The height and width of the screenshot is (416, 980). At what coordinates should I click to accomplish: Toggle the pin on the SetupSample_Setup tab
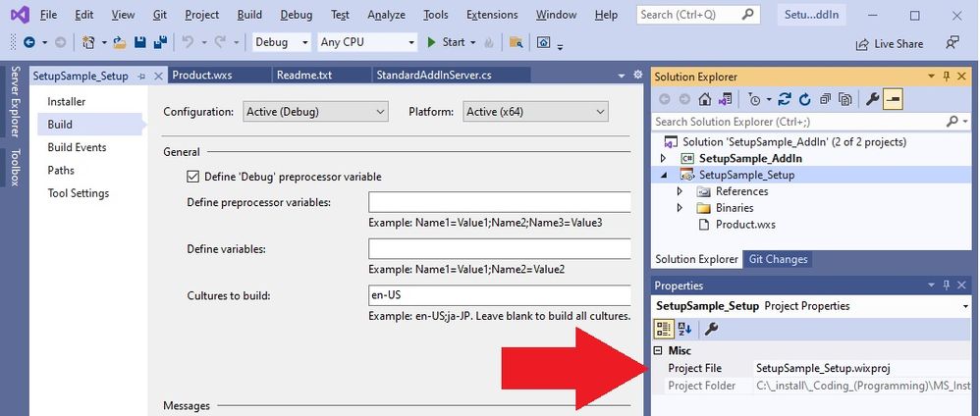pyautogui.click(x=141, y=77)
